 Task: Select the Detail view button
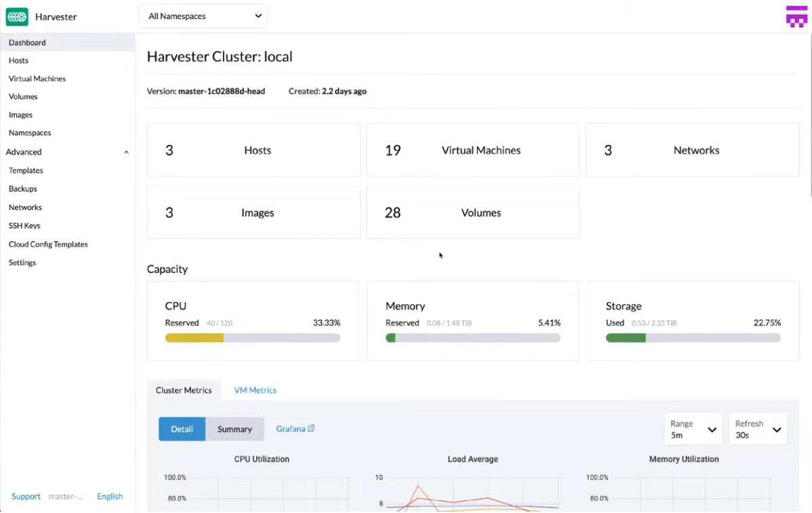tap(182, 429)
